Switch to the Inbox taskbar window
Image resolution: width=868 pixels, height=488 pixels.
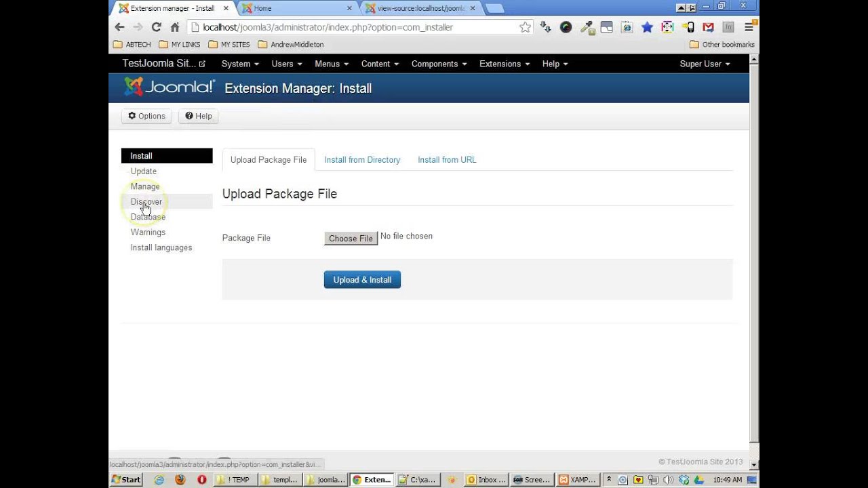pyautogui.click(x=486, y=480)
